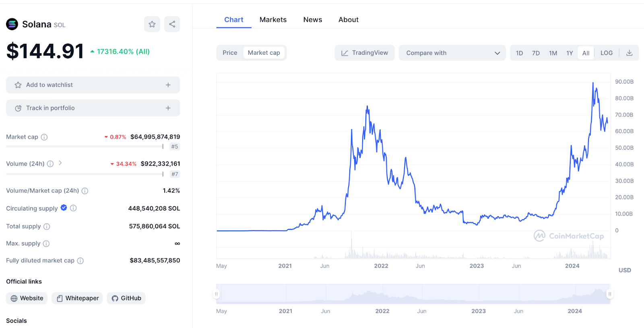Click right handle of chart range slider

[x=610, y=294]
